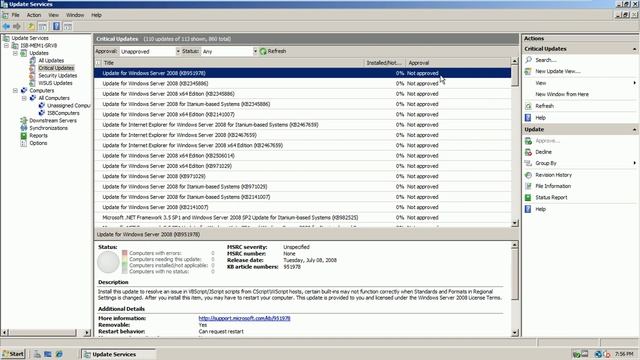Click Refresh in Actions pane
The image size is (640, 360).
coord(544,106)
